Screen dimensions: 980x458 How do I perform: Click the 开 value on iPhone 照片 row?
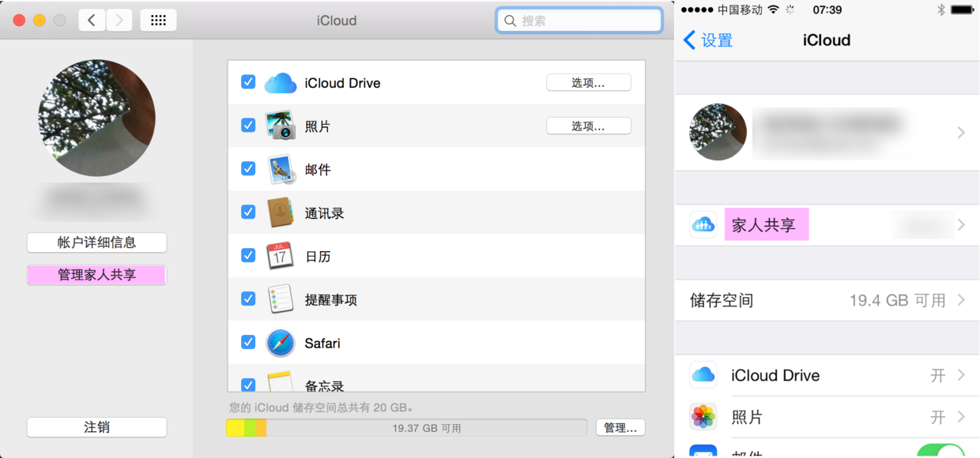click(x=938, y=417)
